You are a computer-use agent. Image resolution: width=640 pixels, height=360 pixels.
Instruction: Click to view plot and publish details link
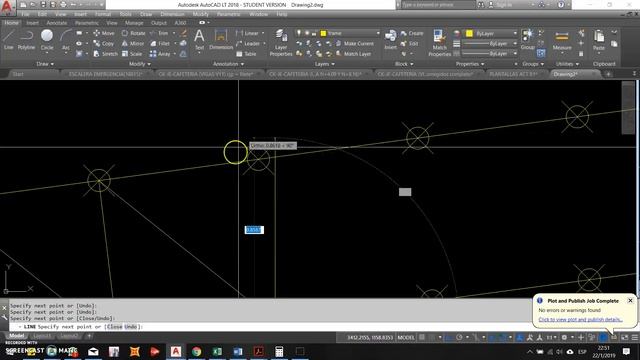pyautogui.click(x=580, y=320)
